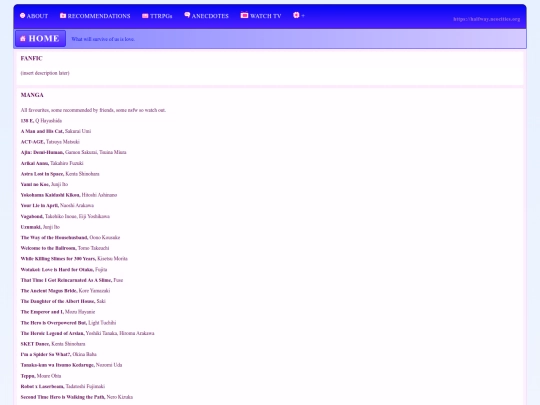The height and width of the screenshot is (405, 540).
Task: Select the "Vagabond" entry
Action: (x=65, y=216)
